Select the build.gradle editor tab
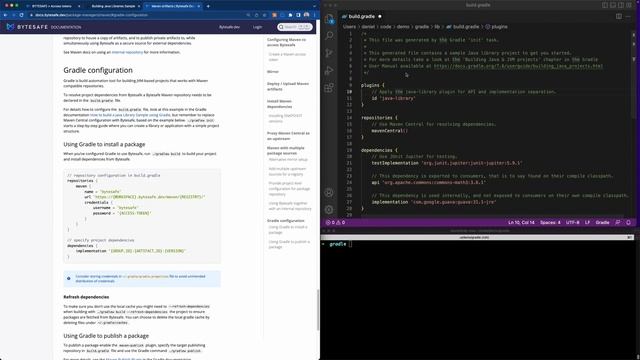 point(362,16)
